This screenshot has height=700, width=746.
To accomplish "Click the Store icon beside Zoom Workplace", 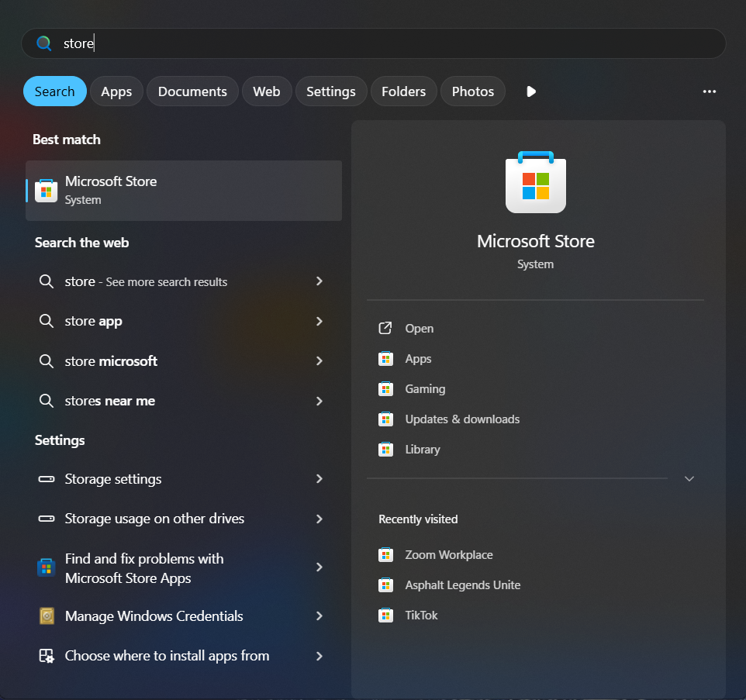I will [x=385, y=555].
